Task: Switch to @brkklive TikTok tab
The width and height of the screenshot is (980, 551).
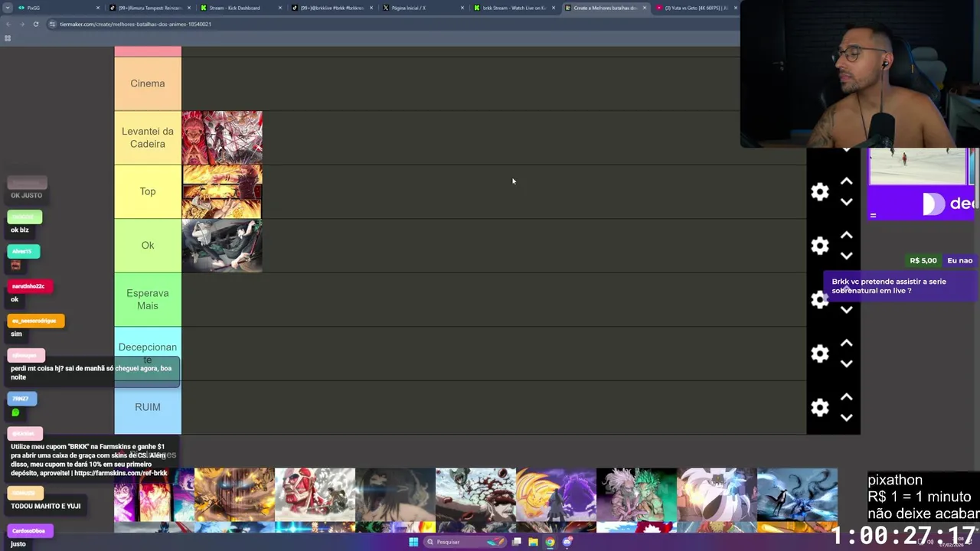Action: 332,8
